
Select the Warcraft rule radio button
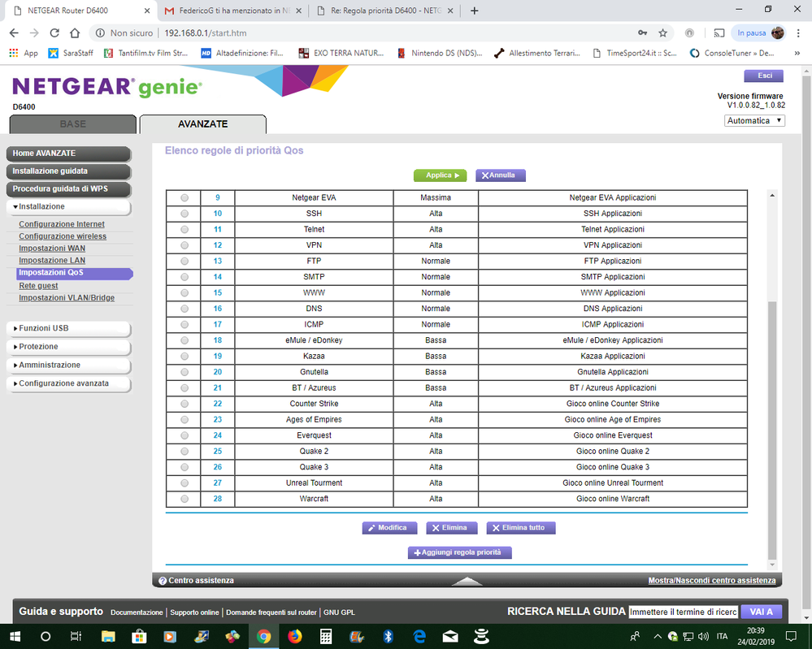coord(185,499)
